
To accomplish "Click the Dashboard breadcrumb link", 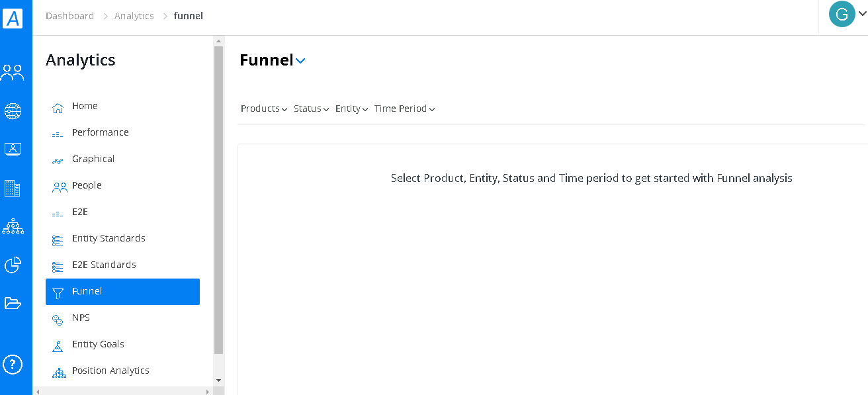I will 69,16.
